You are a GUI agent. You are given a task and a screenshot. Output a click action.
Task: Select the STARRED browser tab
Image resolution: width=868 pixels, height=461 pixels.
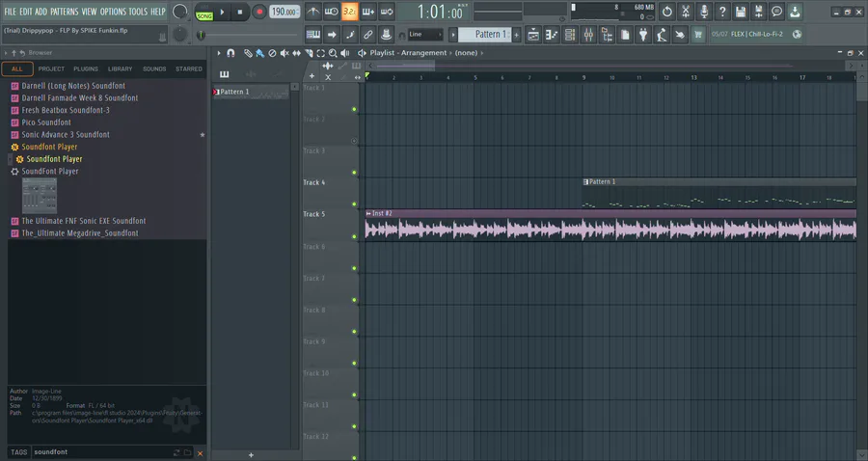tap(189, 69)
